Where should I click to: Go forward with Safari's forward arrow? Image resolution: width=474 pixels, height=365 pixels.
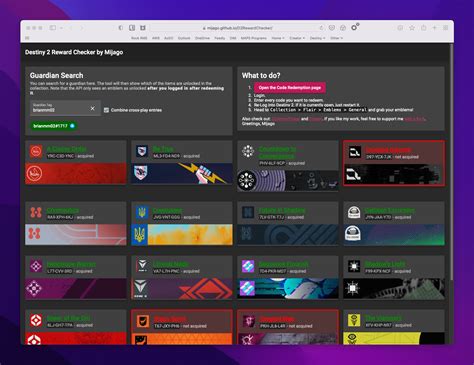(x=82, y=28)
